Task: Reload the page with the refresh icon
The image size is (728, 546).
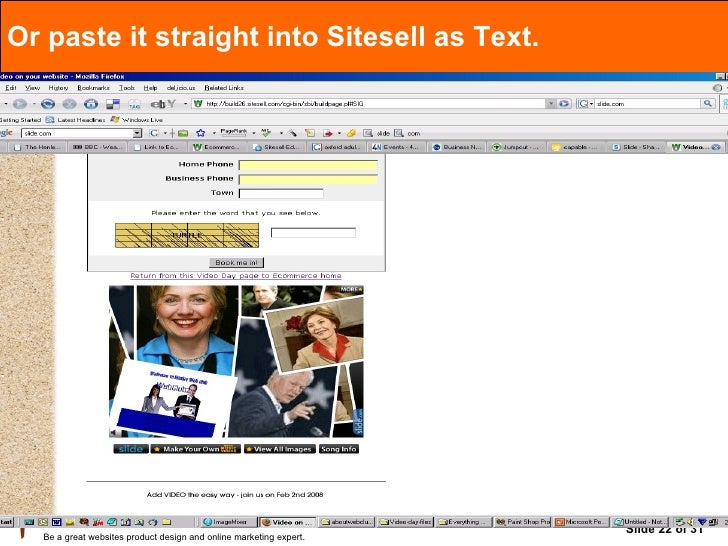Action: 48,104
